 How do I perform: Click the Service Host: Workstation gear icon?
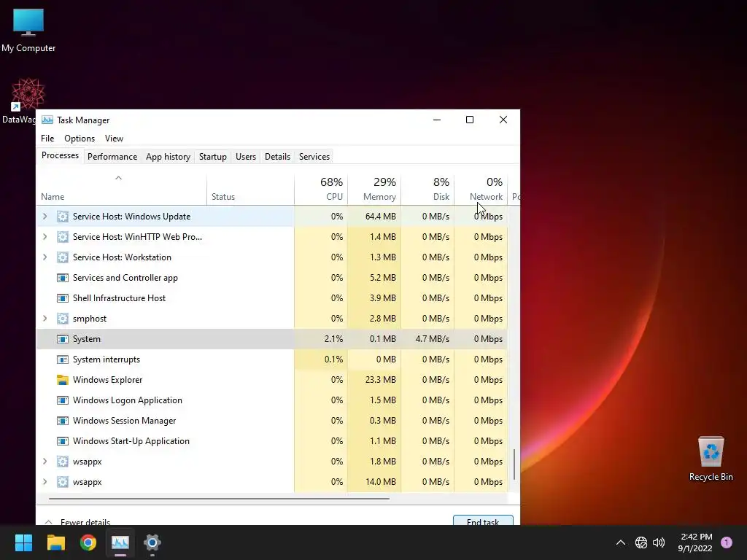(63, 257)
